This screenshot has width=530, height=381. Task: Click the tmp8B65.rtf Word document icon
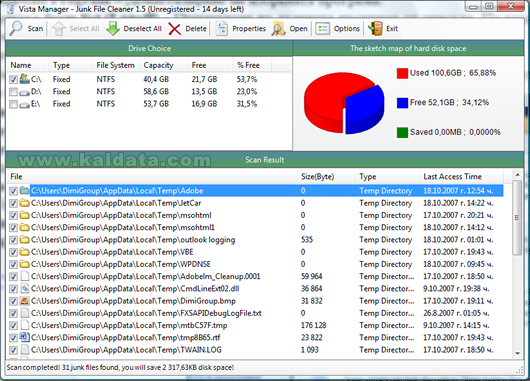click(24, 337)
